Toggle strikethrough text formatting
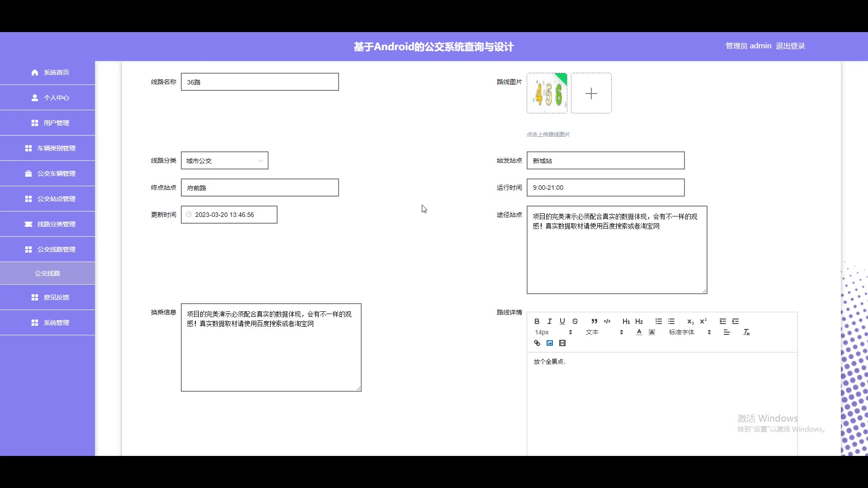Screen dimensions: 868x488 pos(575,321)
